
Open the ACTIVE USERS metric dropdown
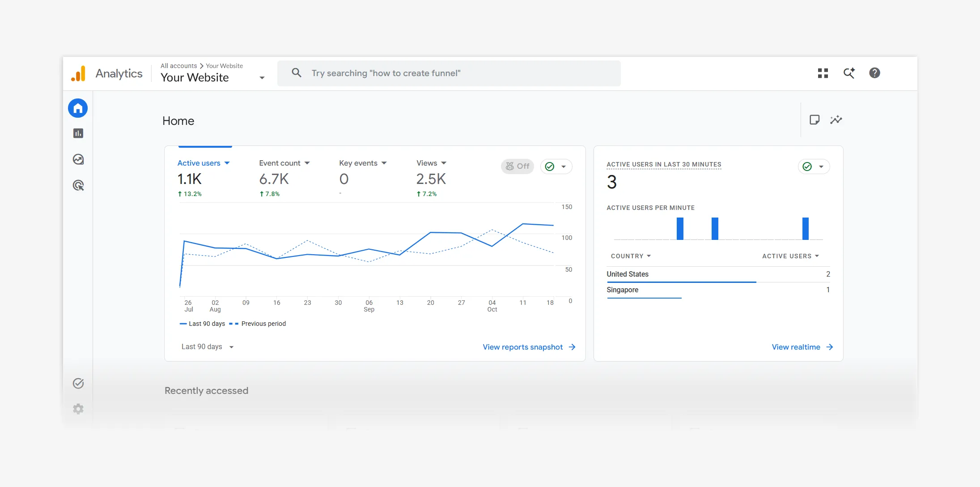tap(790, 256)
